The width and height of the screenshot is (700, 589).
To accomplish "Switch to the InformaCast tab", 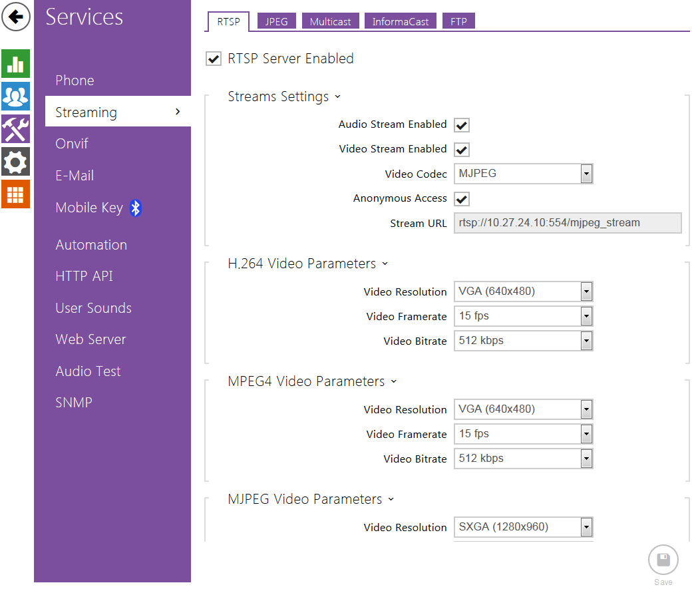I will [401, 22].
